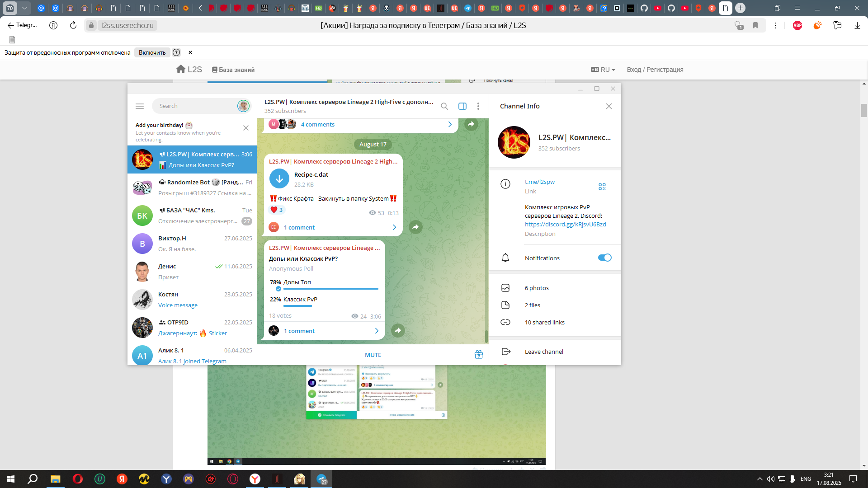Open the browser tab list dropdown

click(24, 8)
